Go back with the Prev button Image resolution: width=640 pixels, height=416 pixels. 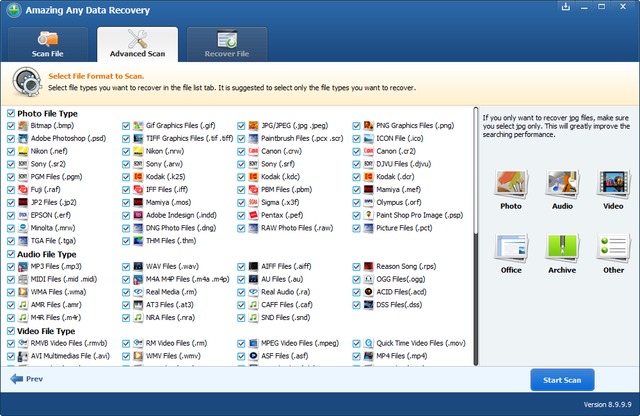(27, 380)
